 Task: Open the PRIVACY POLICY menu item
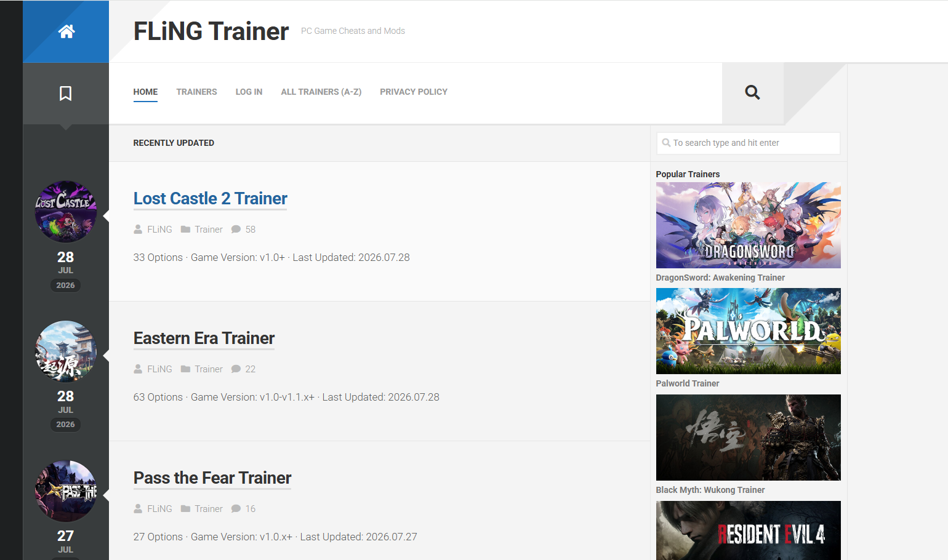click(413, 92)
